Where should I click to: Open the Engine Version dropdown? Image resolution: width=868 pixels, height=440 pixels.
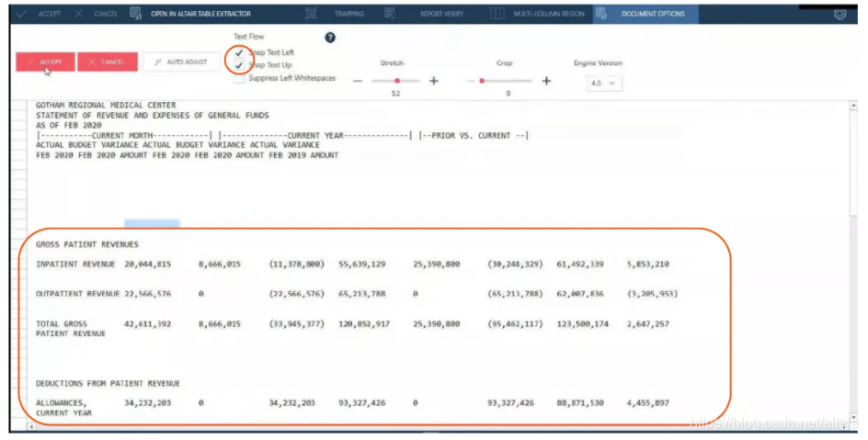(x=604, y=83)
